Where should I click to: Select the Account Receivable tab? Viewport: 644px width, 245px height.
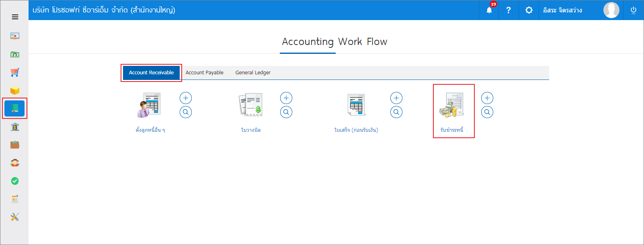(x=151, y=73)
